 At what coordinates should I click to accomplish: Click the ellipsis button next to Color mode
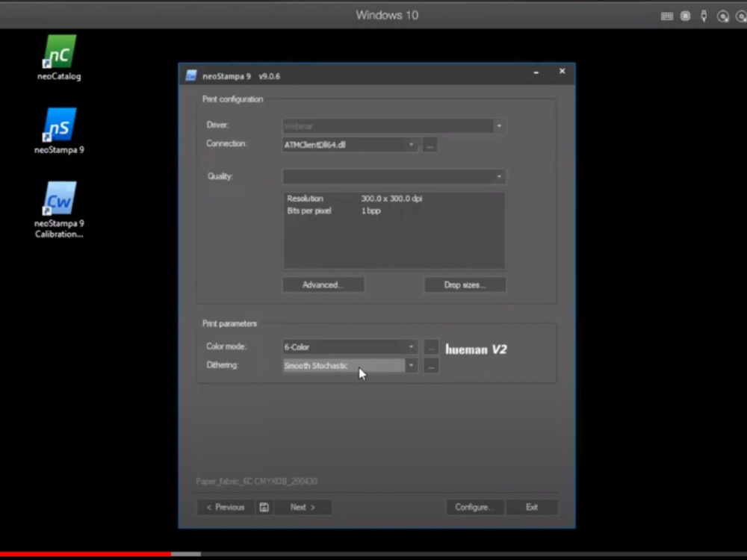[431, 347]
